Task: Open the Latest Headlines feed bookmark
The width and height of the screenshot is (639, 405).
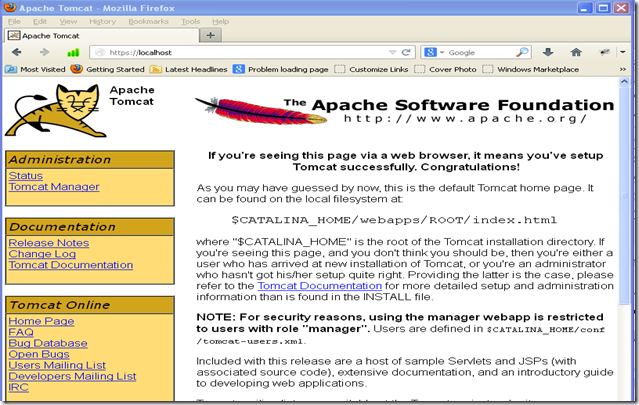Action: click(x=188, y=69)
